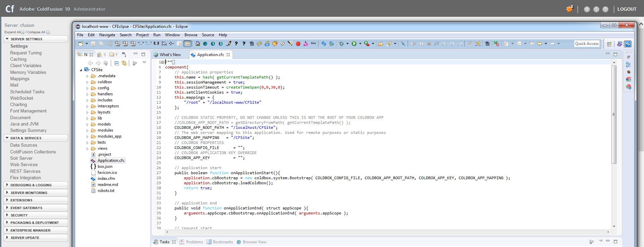644x247 pixels.
Task: Open the Scheduled Tasks settings link
Action: 27,92
